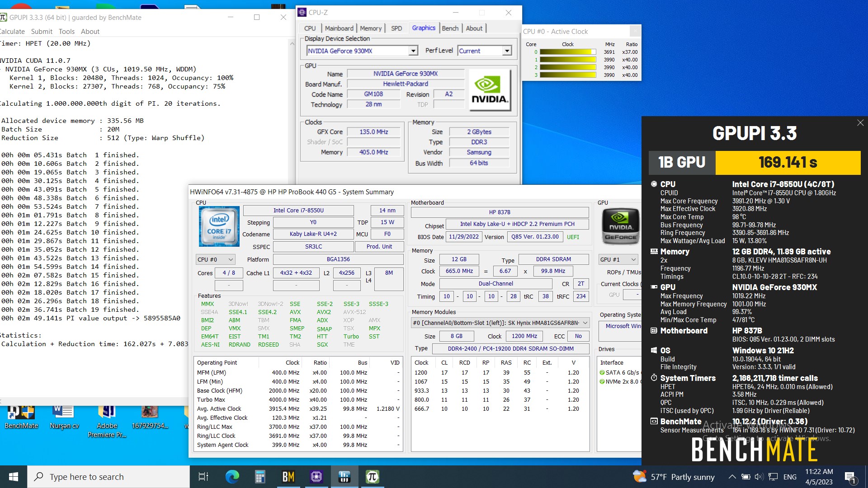This screenshot has width=868, height=488.
Task: Click the volume speaker tray icon
Action: pos(759,477)
